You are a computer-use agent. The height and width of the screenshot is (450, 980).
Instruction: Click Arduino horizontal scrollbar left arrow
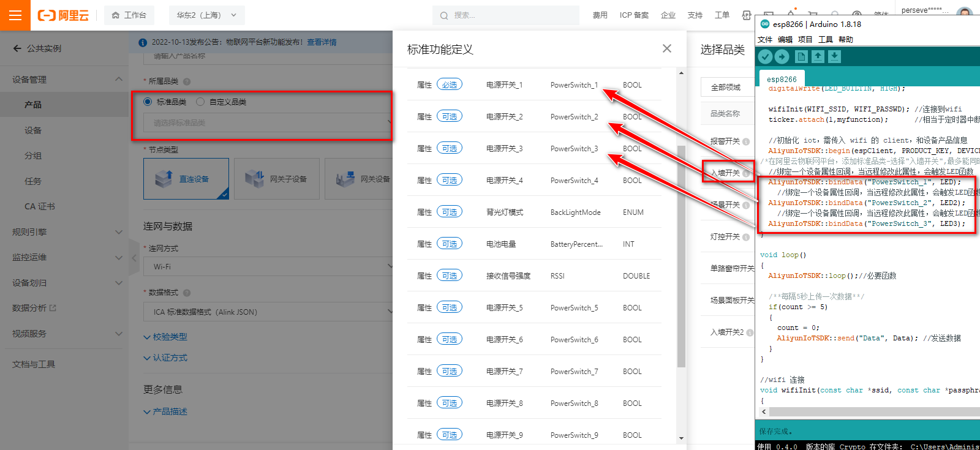point(763,412)
